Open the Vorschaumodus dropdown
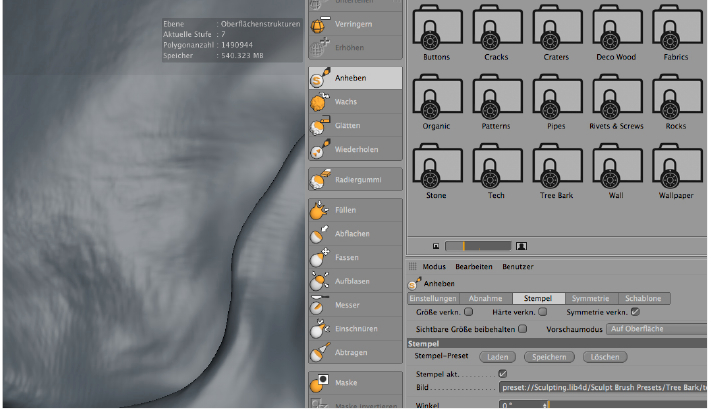This screenshot has height=411, width=711. tap(655, 329)
